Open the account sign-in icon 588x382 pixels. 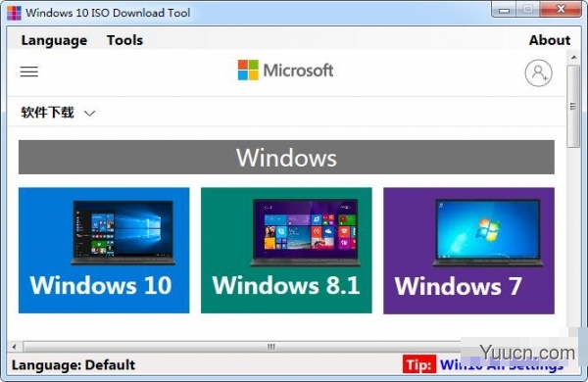tap(538, 72)
